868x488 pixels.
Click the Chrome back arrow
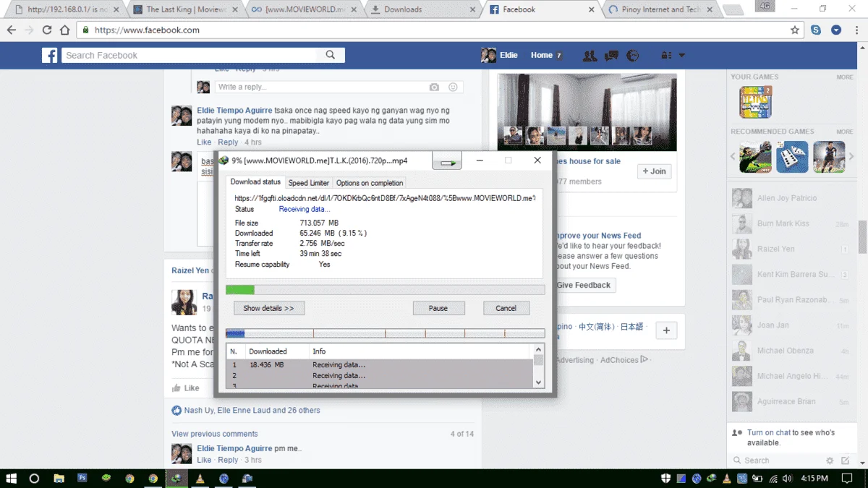pyautogui.click(x=12, y=30)
